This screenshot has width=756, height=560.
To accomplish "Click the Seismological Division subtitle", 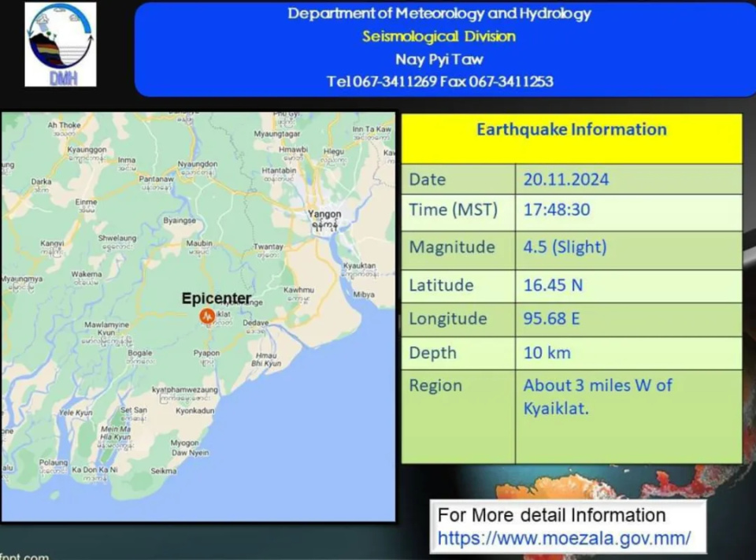I will [x=439, y=37].
